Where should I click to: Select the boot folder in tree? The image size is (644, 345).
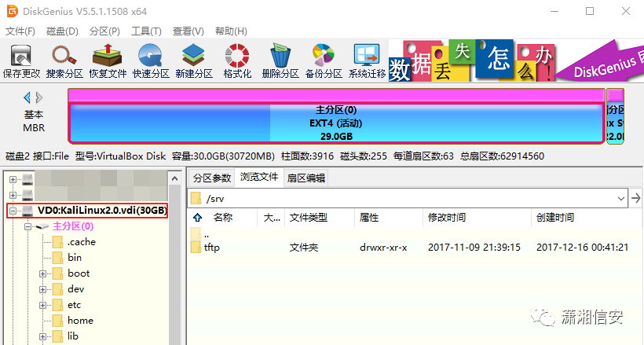(x=79, y=273)
